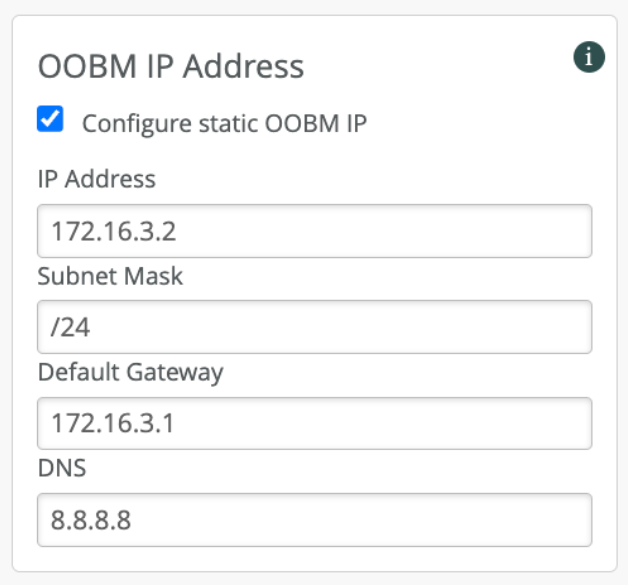
Task: Click into the Subnet Mask field
Action: click(x=314, y=327)
